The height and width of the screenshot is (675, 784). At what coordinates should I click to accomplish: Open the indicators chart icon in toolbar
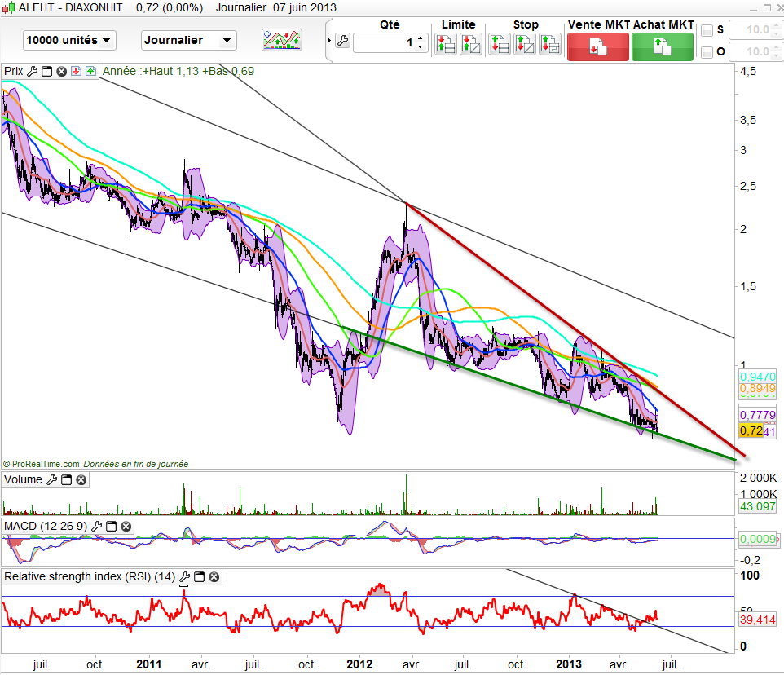click(x=281, y=40)
